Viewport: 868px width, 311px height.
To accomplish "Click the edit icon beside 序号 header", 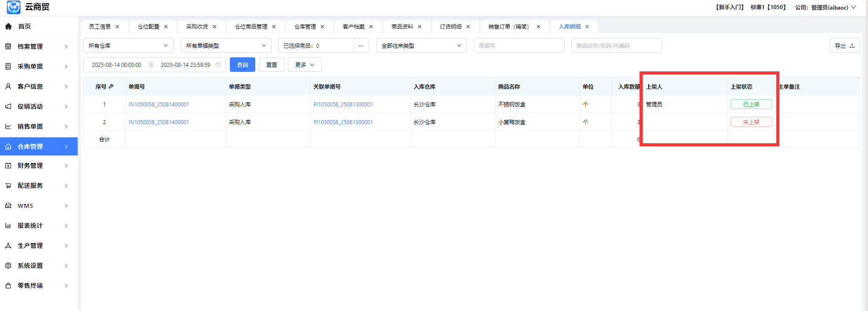I will [x=111, y=86].
